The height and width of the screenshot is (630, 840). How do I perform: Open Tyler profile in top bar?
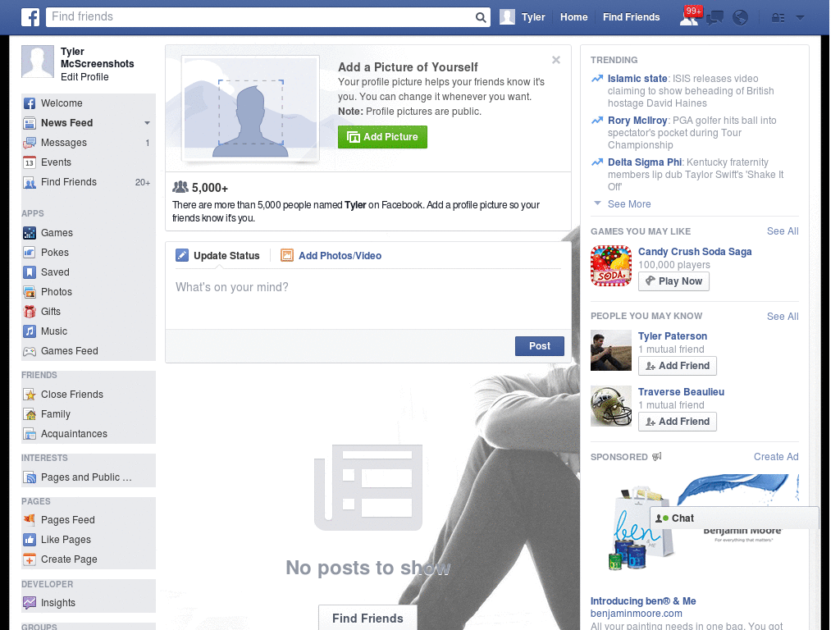[x=523, y=17]
